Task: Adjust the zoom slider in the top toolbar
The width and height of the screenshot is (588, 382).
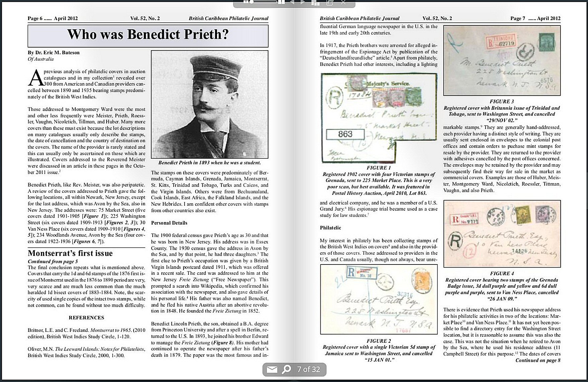Action: [264, 1]
